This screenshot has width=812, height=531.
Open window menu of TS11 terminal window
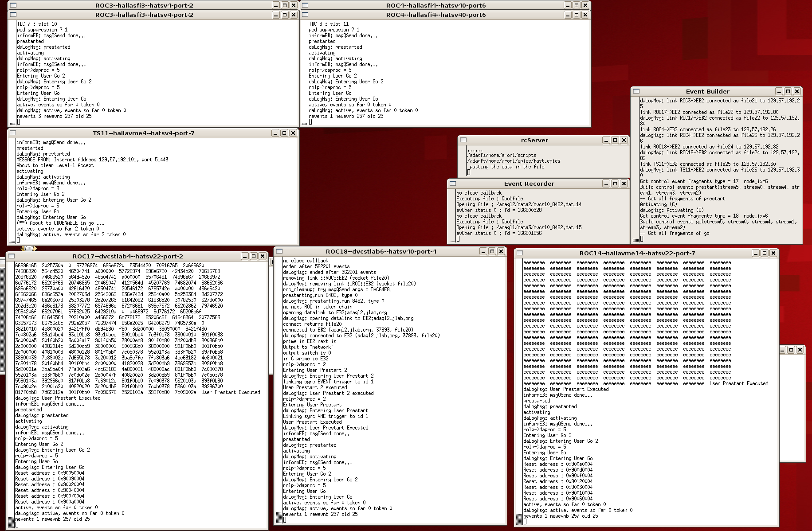tap(13, 133)
